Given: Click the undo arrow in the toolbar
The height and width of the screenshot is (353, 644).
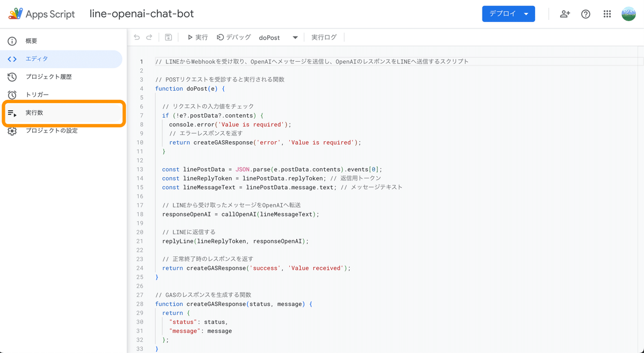Looking at the screenshot, I should click(x=137, y=37).
